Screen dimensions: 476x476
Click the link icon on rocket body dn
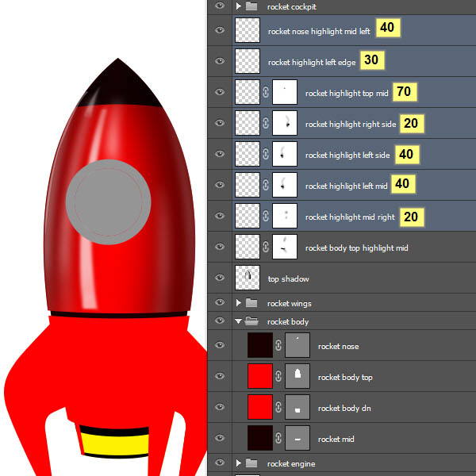point(278,408)
